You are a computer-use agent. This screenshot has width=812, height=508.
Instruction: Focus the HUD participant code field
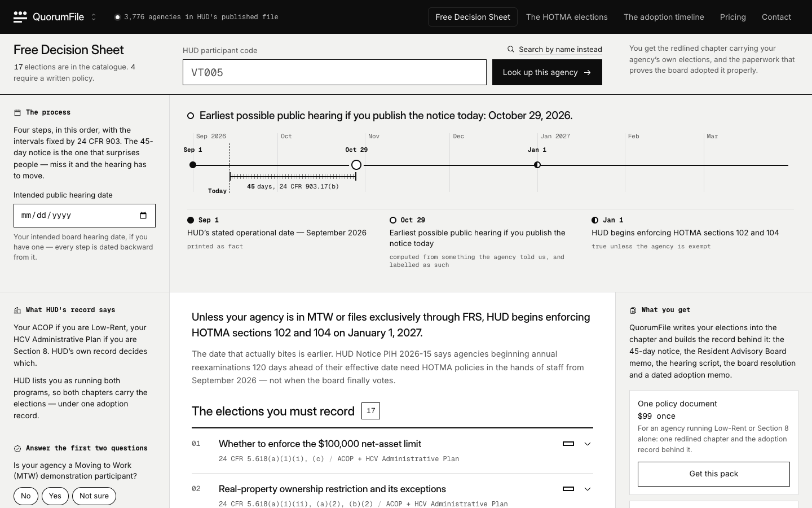point(334,72)
